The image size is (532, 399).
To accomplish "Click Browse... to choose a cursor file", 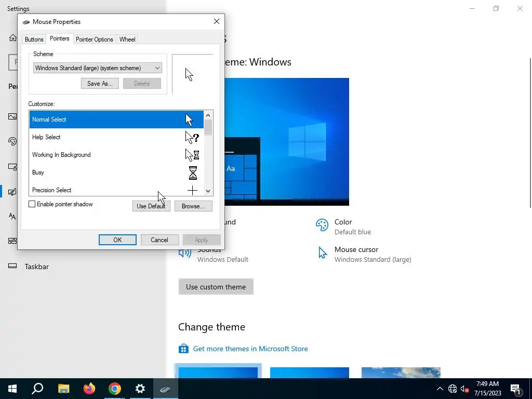I will pyautogui.click(x=193, y=206).
